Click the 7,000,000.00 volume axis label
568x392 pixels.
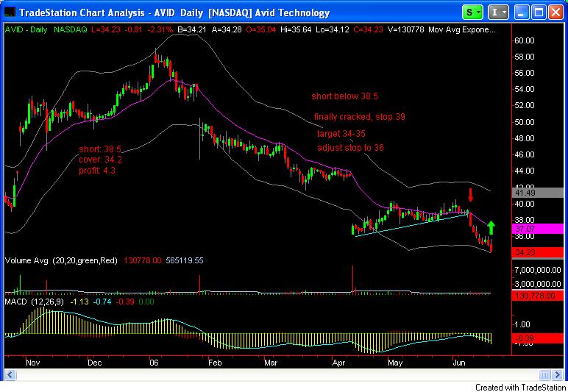pyautogui.click(x=538, y=270)
